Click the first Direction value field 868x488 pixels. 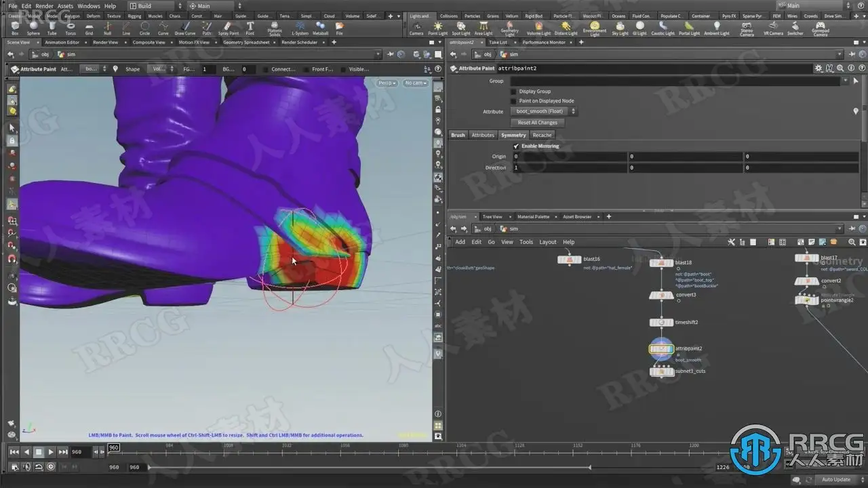pyautogui.click(x=569, y=168)
